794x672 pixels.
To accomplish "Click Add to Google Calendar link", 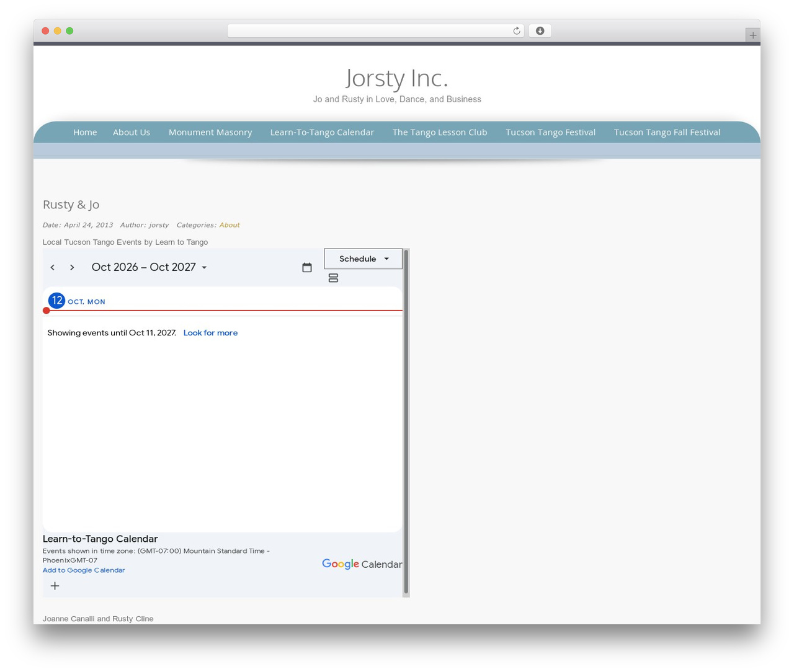I will click(84, 570).
